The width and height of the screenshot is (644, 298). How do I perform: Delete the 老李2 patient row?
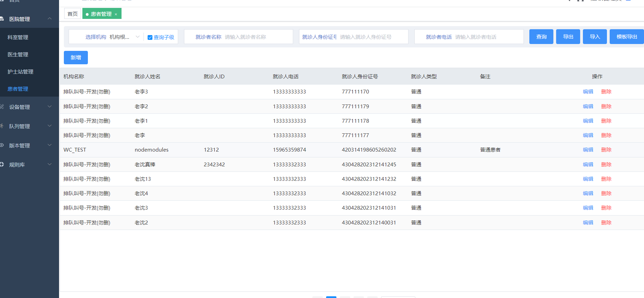606,107
